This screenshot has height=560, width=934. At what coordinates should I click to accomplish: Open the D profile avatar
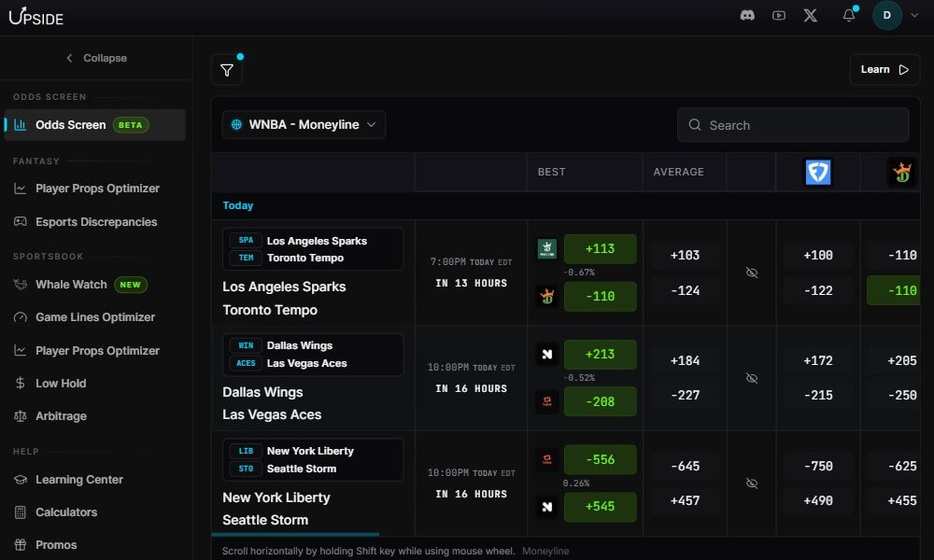887,16
